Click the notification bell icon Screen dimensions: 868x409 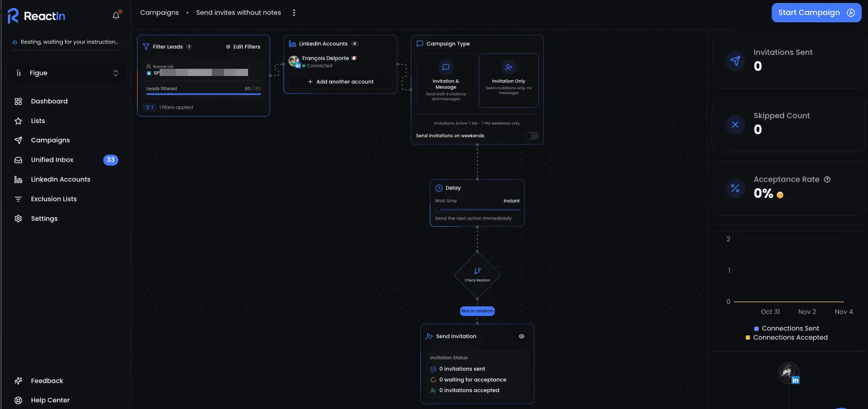tap(115, 16)
